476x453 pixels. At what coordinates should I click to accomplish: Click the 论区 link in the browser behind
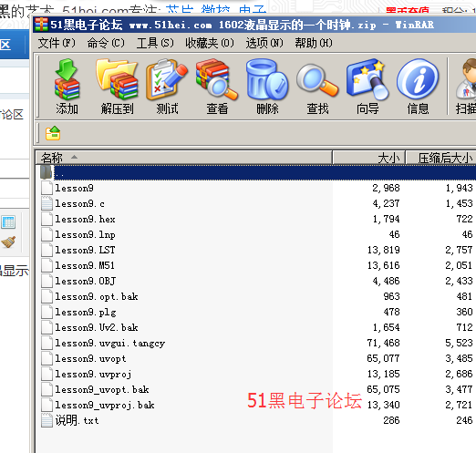(12, 115)
